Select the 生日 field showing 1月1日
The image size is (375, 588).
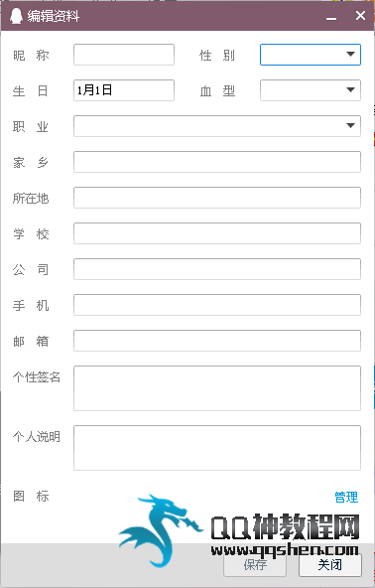tap(124, 90)
